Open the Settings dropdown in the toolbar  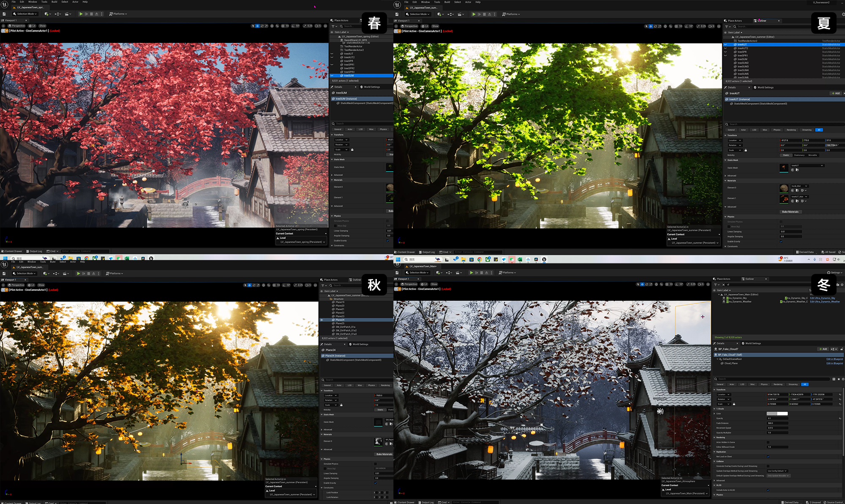[834, 273]
